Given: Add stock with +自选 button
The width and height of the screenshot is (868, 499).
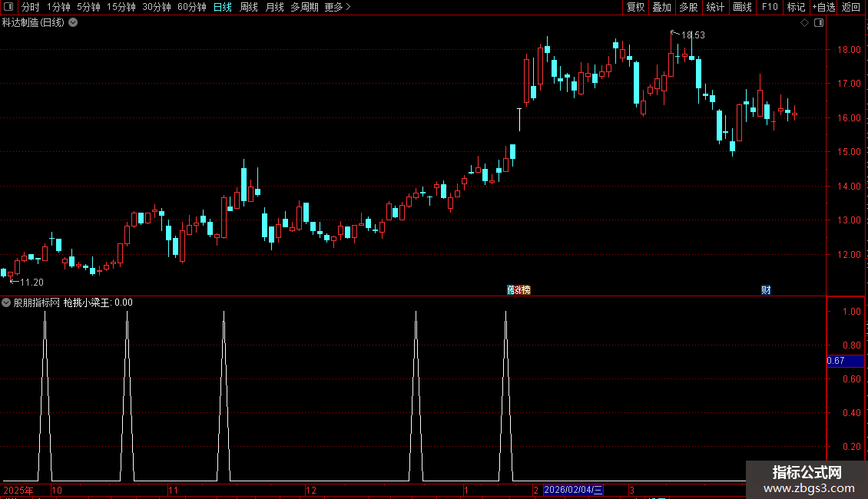Looking at the screenshot, I should [823, 7].
